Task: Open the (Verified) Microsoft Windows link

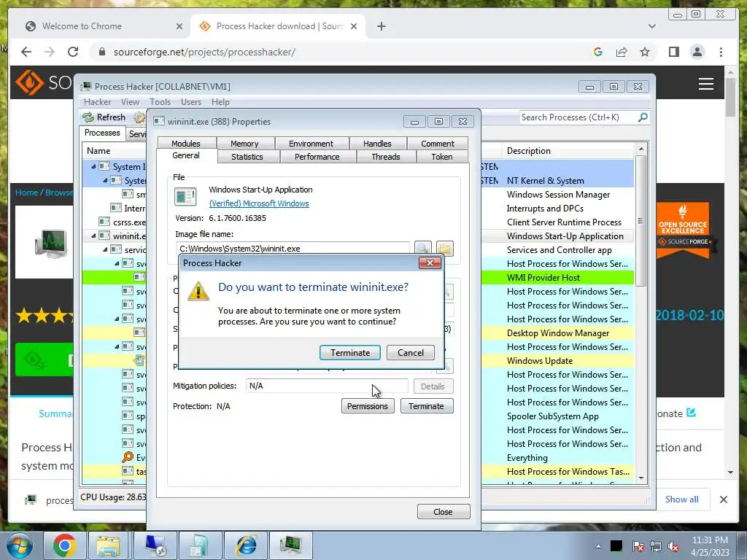Action: pos(259,203)
